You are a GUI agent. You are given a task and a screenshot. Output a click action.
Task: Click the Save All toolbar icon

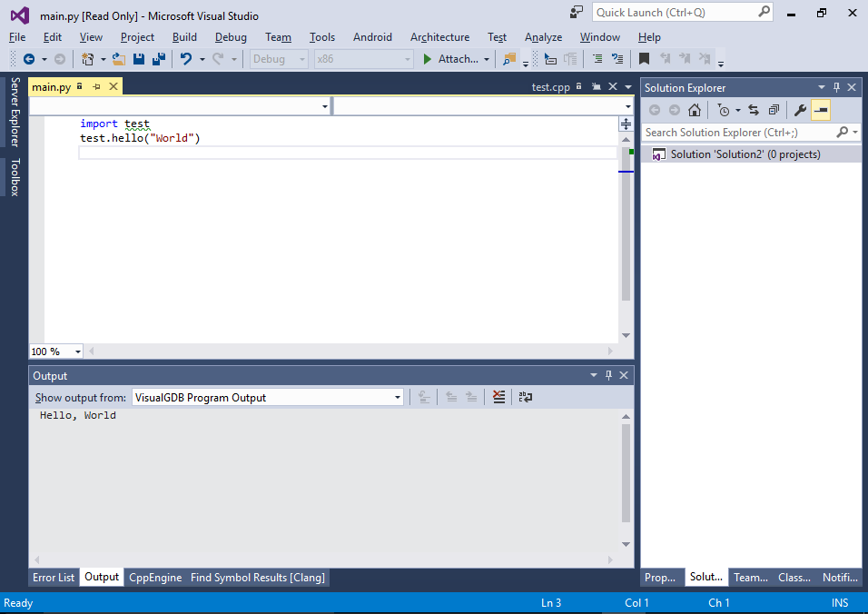click(159, 59)
